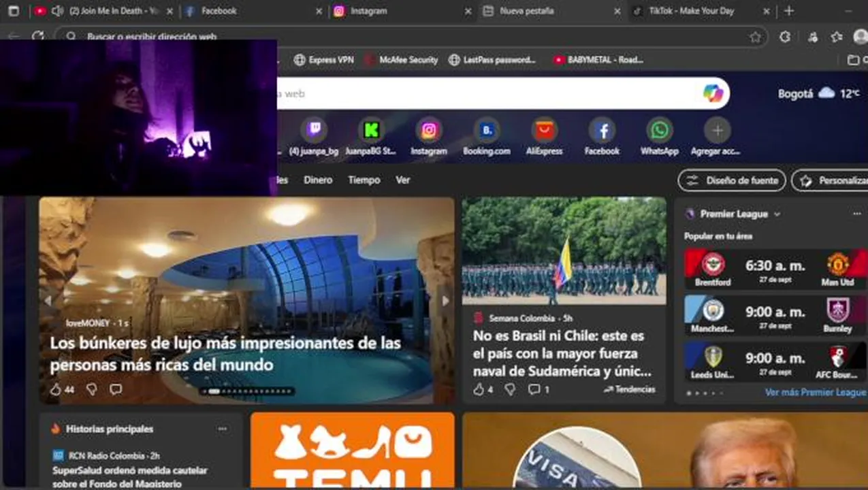The height and width of the screenshot is (490, 868).
Task: Dislike the bunkers article
Action: tap(92, 389)
